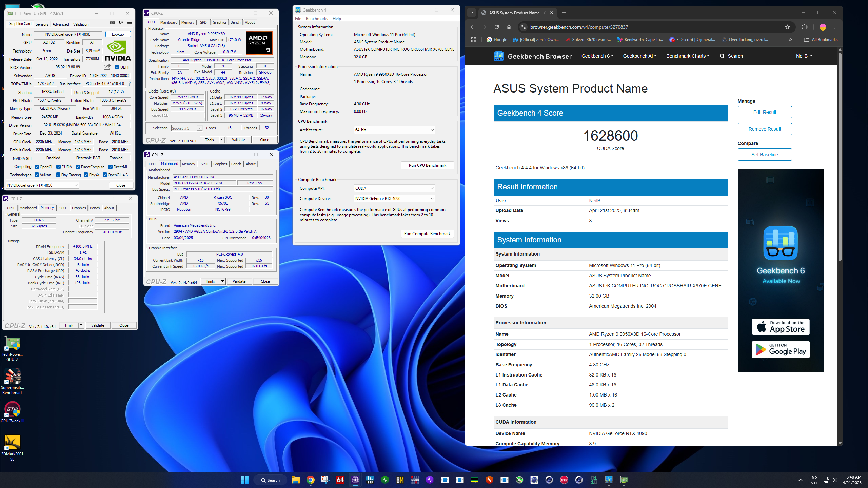Open GPU Tweak III desktop shortcut
This screenshot has width=868, height=488.
click(13, 412)
